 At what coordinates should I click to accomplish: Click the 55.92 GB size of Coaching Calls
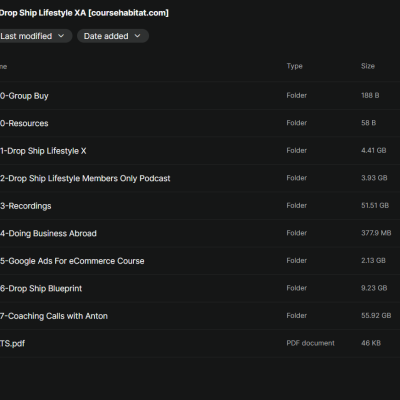[376, 315]
